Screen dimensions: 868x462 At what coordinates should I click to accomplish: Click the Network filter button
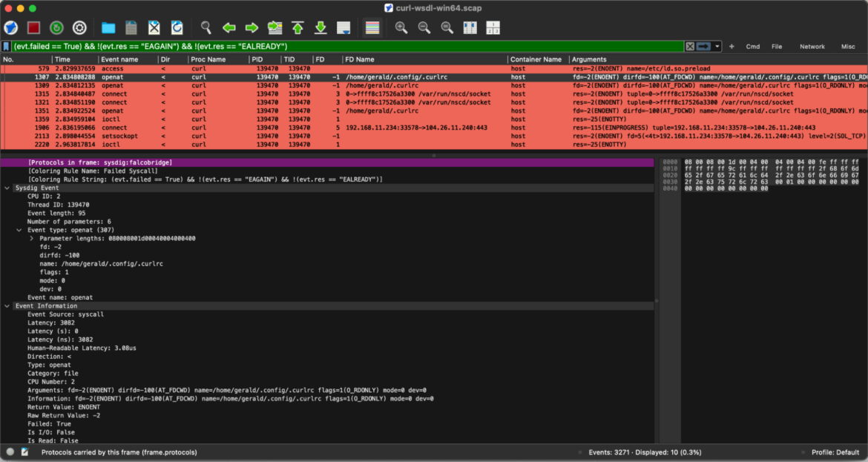tap(812, 47)
